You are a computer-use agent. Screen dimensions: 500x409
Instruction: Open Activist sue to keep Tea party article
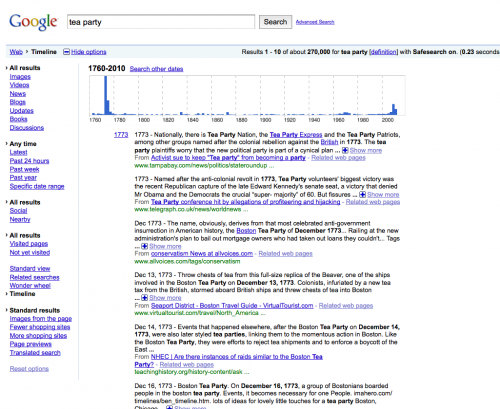[x=228, y=158]
